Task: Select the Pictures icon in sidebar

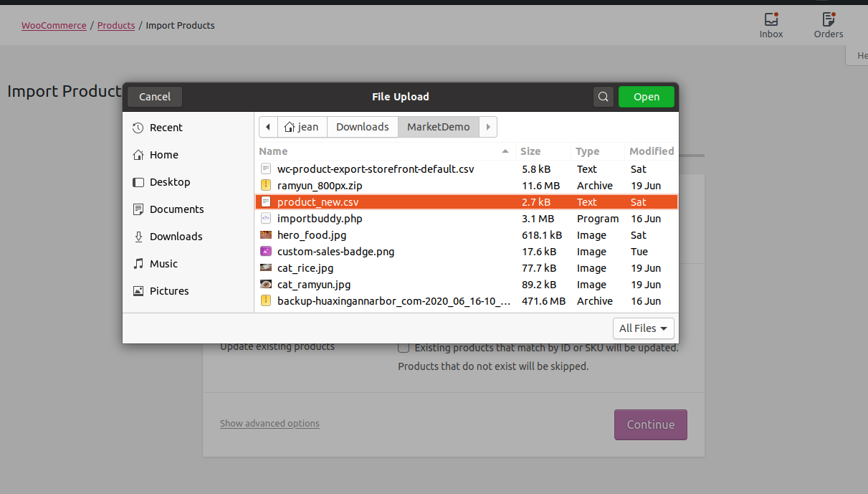Action: [138, 291]
